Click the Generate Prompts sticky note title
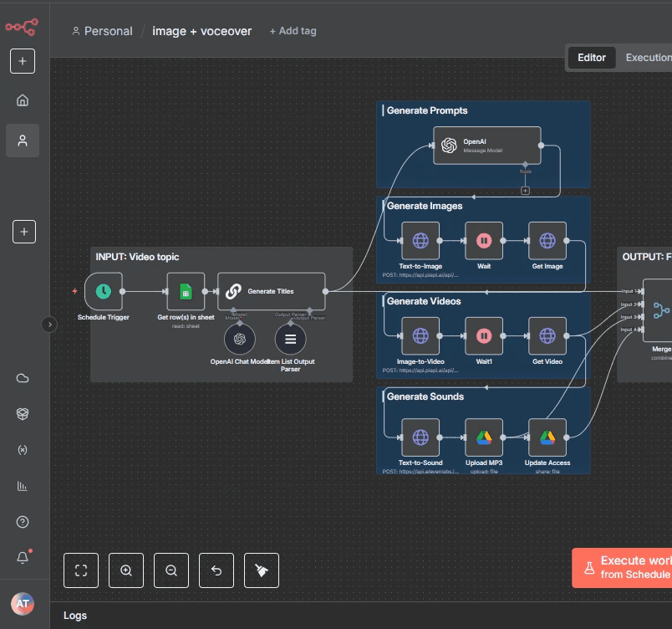The width and height of the screenshot is (672, 629). 427,110
